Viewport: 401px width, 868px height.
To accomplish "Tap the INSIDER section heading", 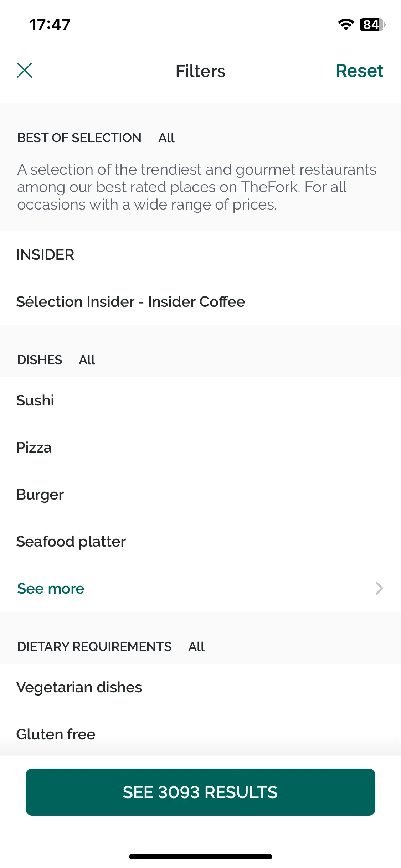I will [45, 255].
